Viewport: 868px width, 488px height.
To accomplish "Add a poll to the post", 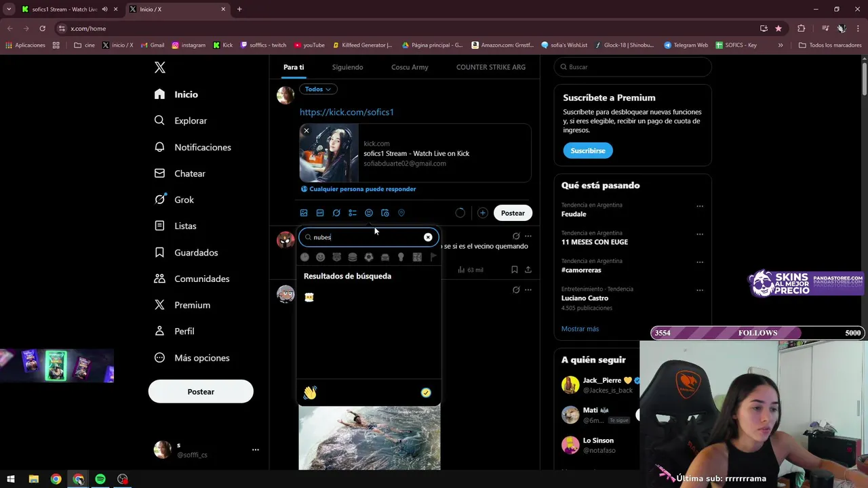I will tap(353, 213).
